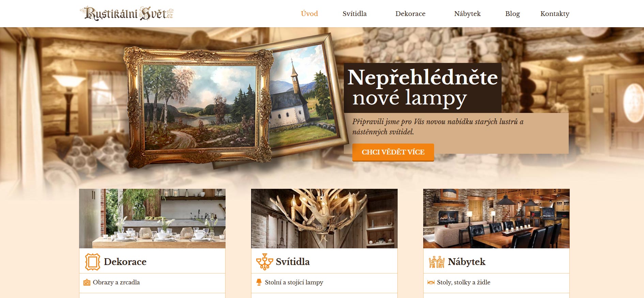Click the antler chandelier thumbnail

click(324, 218)
